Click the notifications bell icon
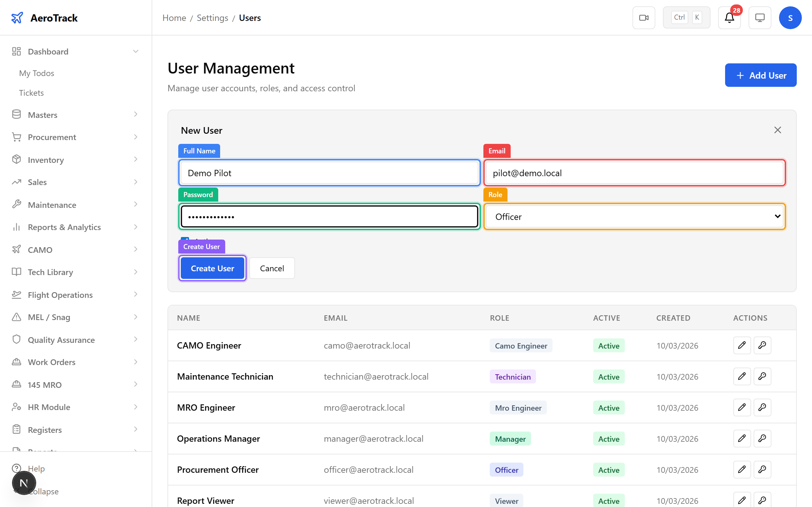The width and height of the screenshot is (812, 507). click(x=729, y=18)
